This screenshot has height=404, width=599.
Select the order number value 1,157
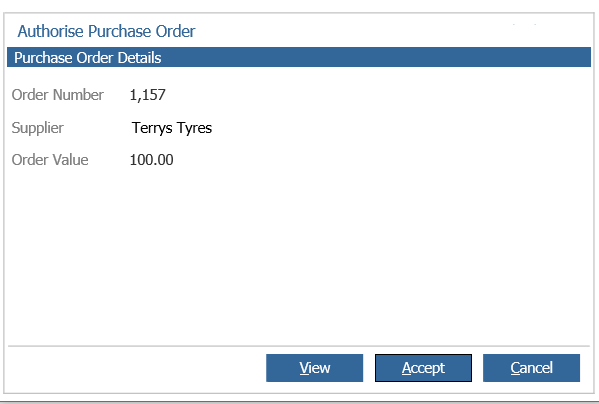point(147,95)
